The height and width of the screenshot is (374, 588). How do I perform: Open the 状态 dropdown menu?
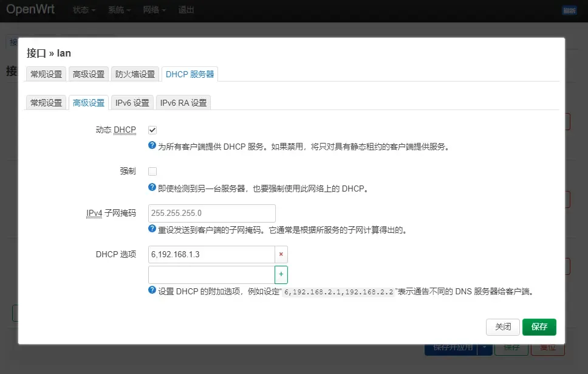coord(84,10)
